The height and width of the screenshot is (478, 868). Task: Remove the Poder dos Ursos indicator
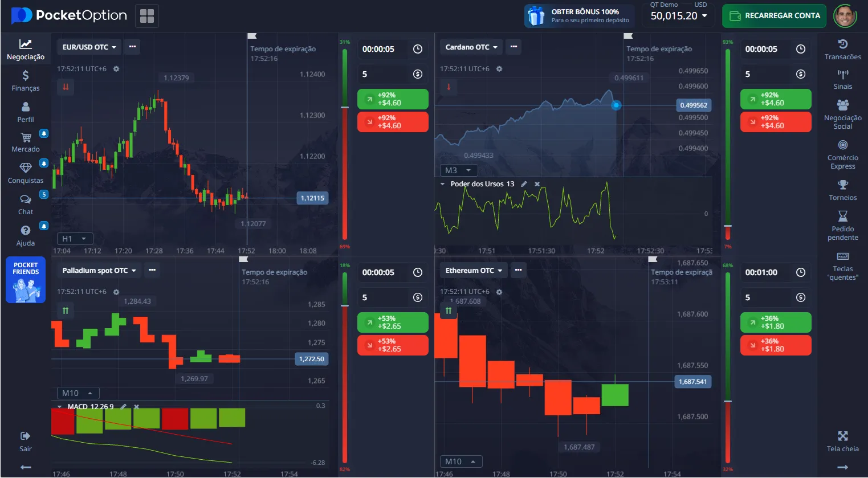(537, 184)
